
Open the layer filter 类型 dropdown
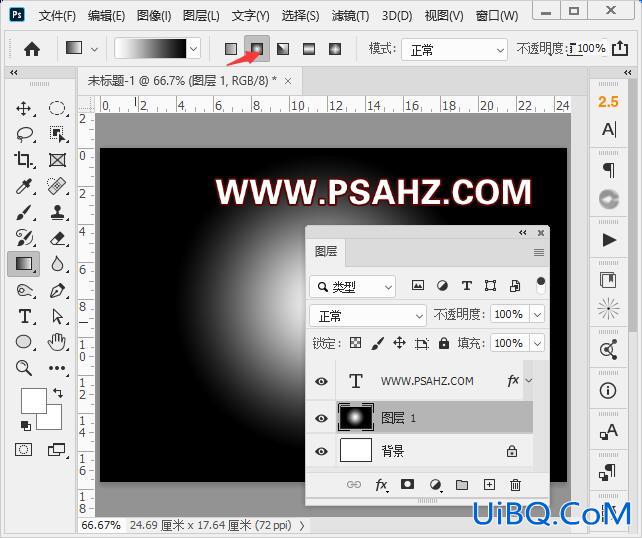click(353, 287)
